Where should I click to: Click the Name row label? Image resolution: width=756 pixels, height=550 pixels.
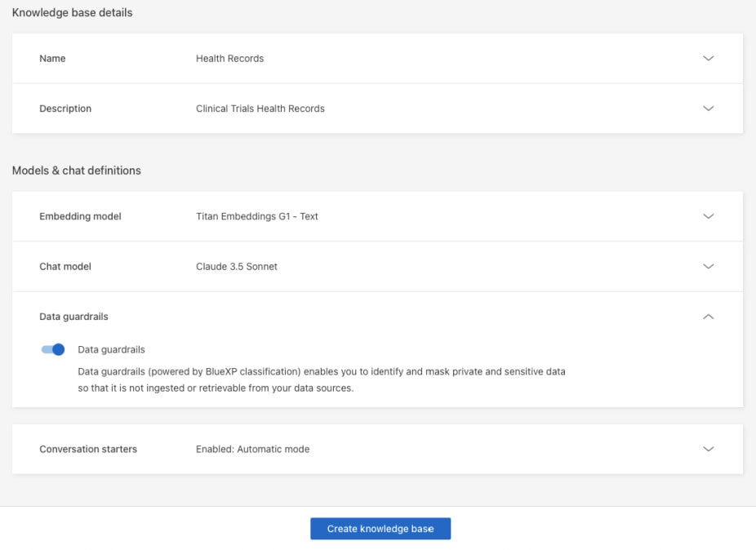coord(52,59)
